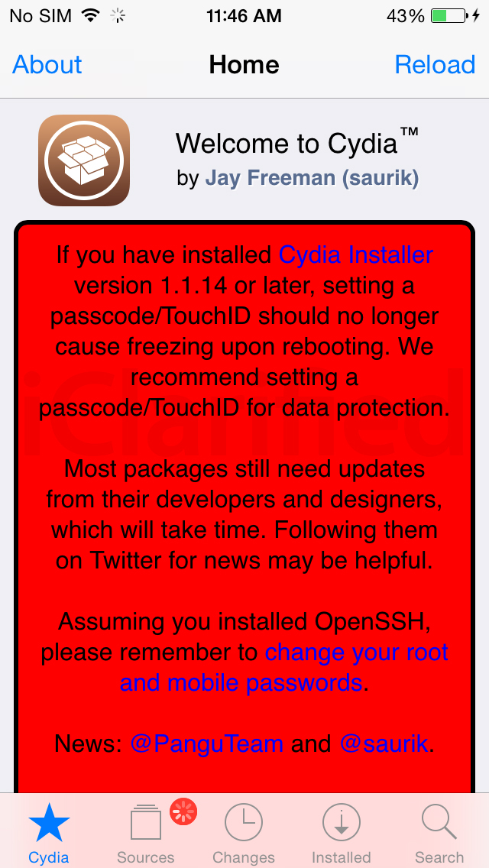Open the Changes clock icon
Image resolution: width=489 pixels, height=868 pixels.
pos(244,823)
